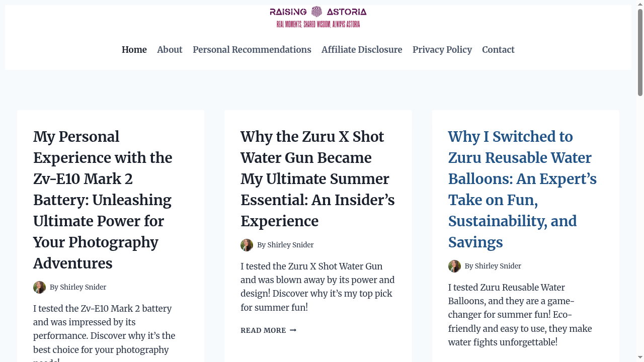The width and height of the screenshot is (644, 362).
Task: Click the Raising Astoria site logo
Action: point(318,17)
